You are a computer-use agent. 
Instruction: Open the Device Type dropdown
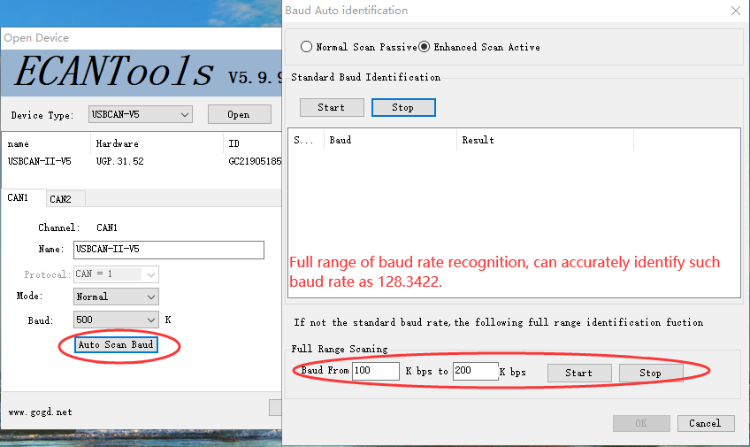click(x=140, y=114)
